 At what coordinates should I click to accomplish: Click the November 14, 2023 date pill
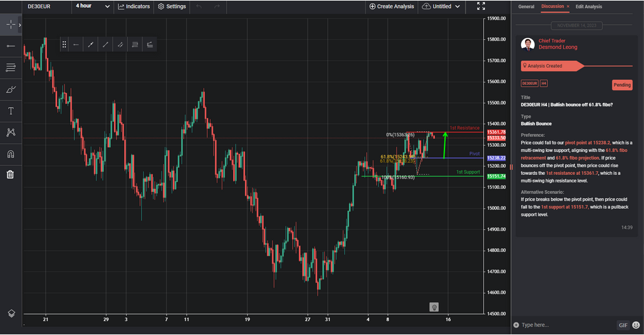coord(577,25)
